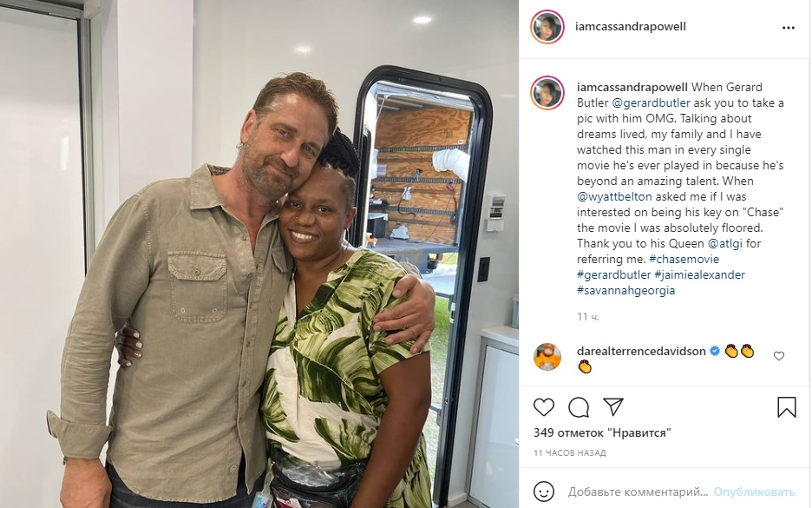Image resolution: width=812 pixels, height=508 pixels.
Task: Open the three-dot more options menu
Action: pos(789,28)
